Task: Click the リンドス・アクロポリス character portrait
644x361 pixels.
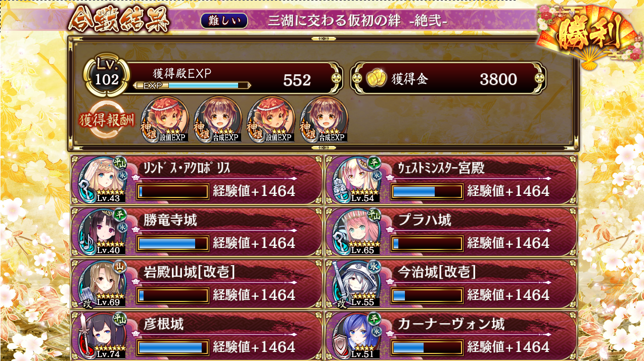Action: [x=104, y=180]
